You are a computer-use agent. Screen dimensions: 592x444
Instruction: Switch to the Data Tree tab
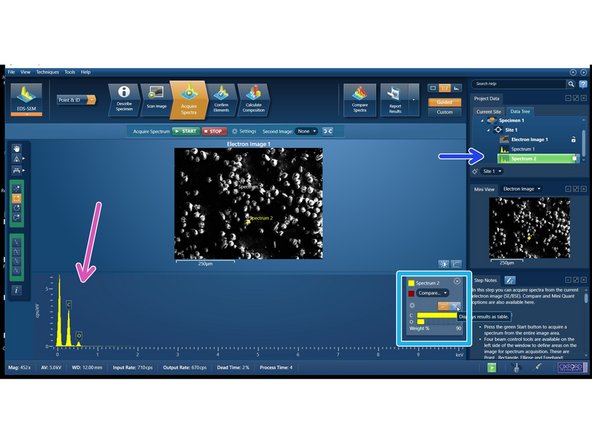pyautogui.click(x=520, y=111)
